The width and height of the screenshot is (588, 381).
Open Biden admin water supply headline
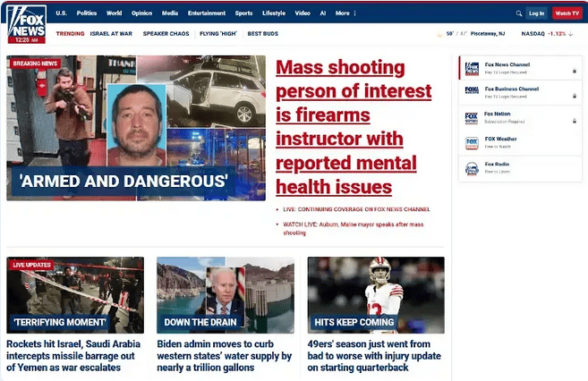coord(225,356)
